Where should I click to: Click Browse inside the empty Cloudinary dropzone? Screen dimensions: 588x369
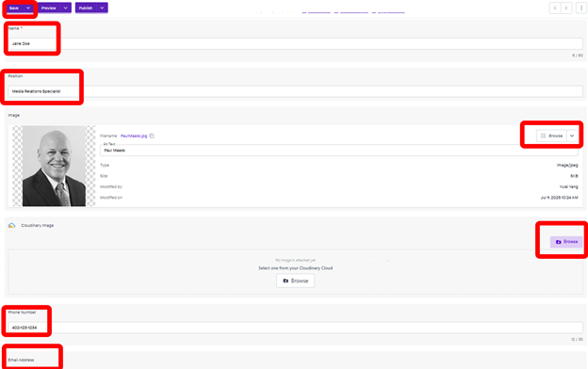pyautogui.click(x=296, y=281)
